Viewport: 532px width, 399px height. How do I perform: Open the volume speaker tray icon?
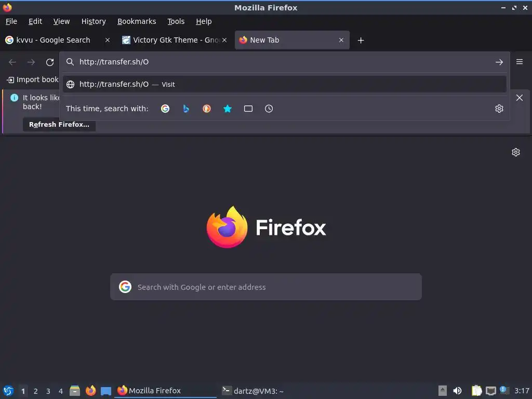(457, 391)
